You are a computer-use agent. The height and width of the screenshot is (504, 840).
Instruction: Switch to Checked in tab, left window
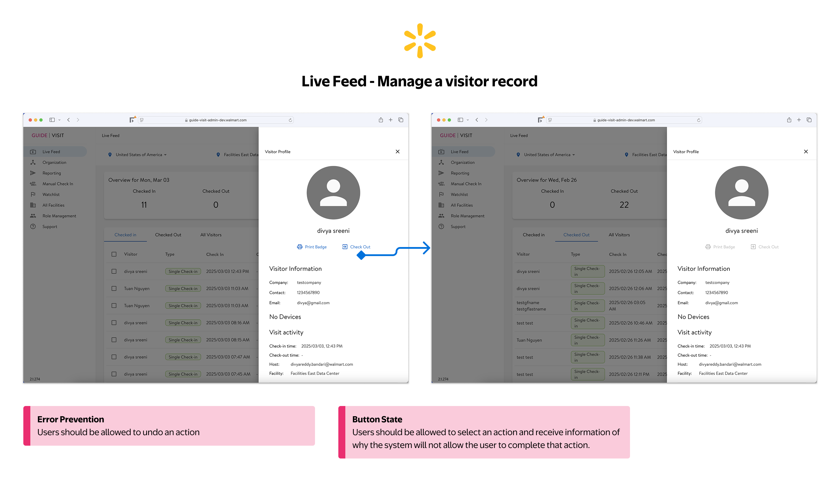[x=125, y=235]
